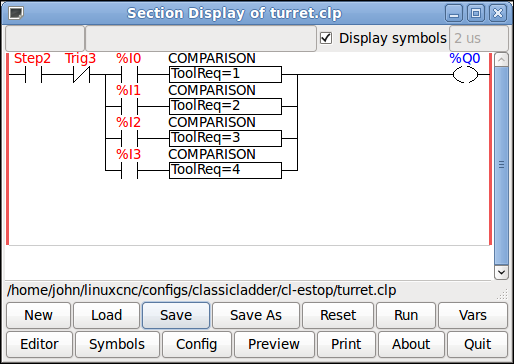Select the ToolReq=2 comparison block

pos(225,106)
